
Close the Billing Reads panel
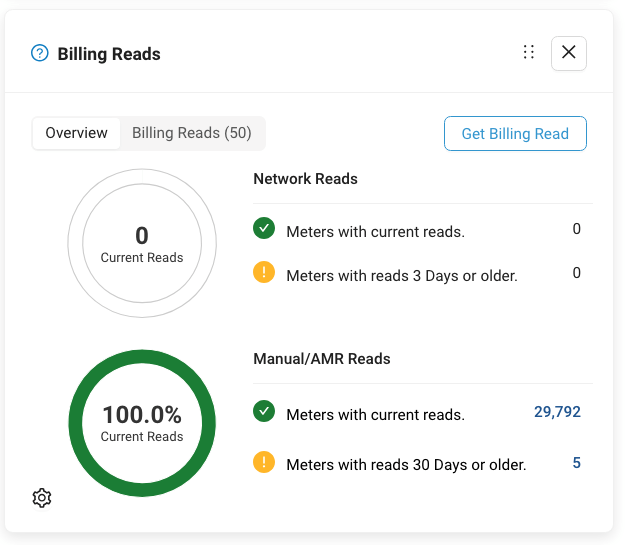point(569,53)
